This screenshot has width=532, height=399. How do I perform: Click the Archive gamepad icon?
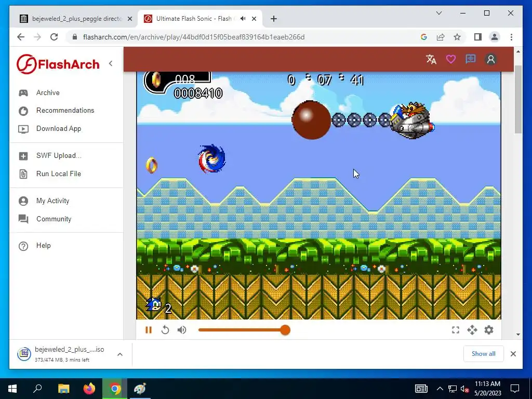click(23, 93)
